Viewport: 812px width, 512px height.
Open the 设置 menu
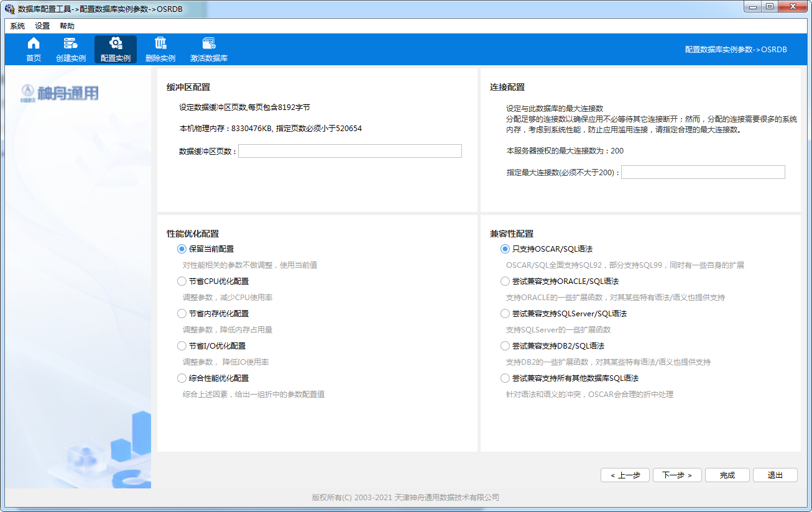[x=42, y=26]
